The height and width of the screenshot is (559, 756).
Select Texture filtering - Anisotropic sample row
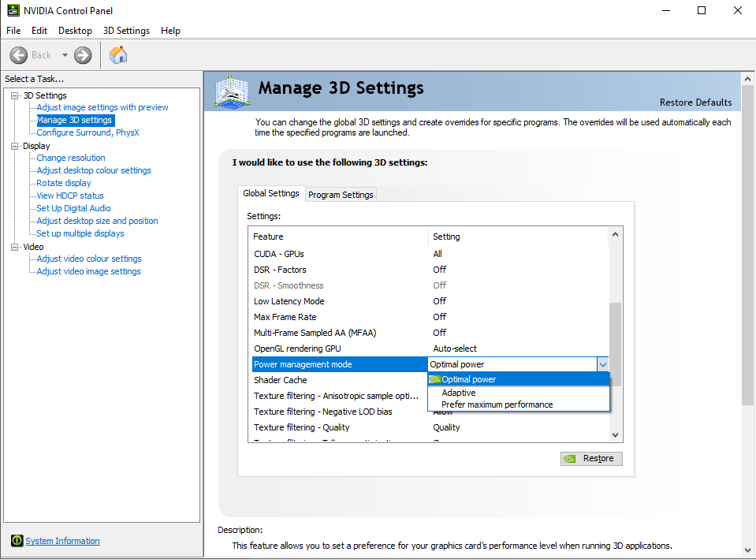click(340, 396)
